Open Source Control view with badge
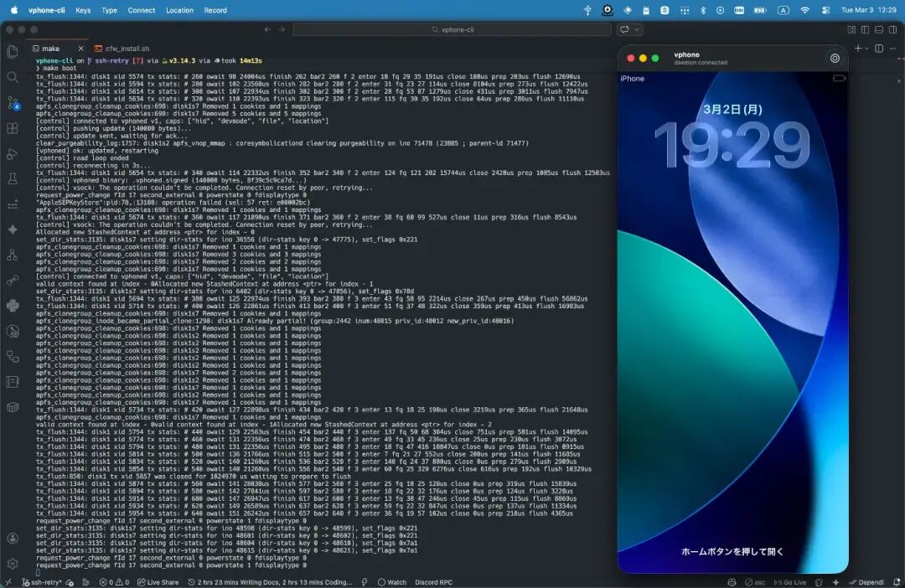The width and height of the screenshot is (905, 588). [13, 103]
